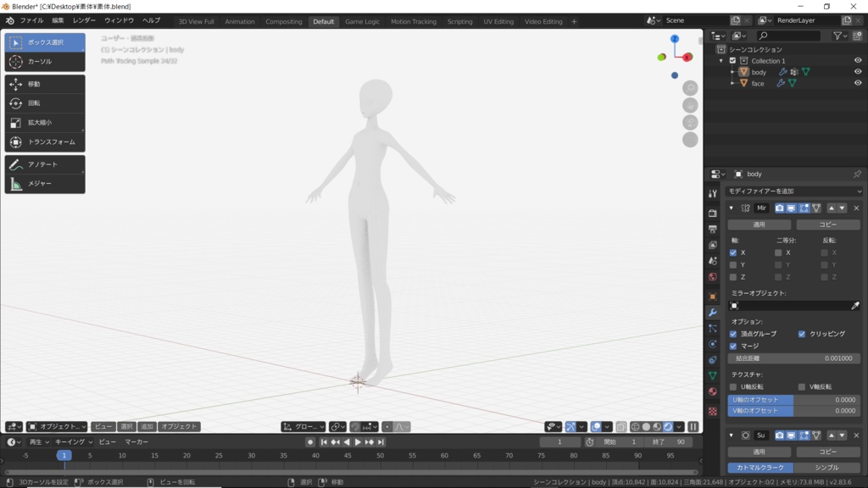Select the Annotate tool
The width and height of the screenshot is (868, 488).
click(45, 164)
